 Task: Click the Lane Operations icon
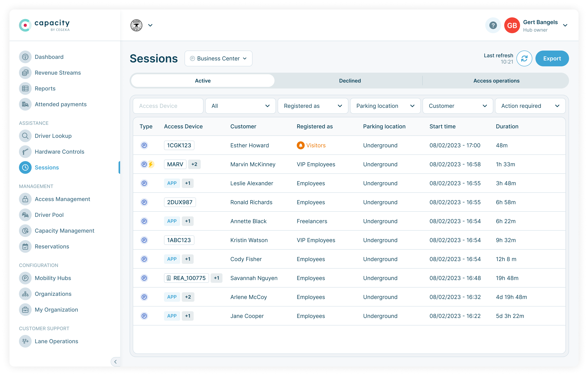tap(25, 341)
